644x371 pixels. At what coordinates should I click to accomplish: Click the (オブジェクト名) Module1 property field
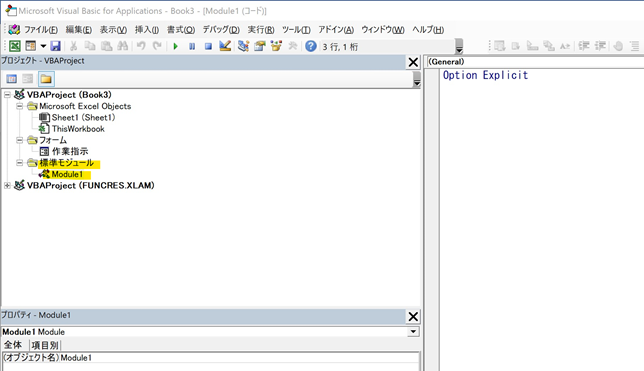211,358
